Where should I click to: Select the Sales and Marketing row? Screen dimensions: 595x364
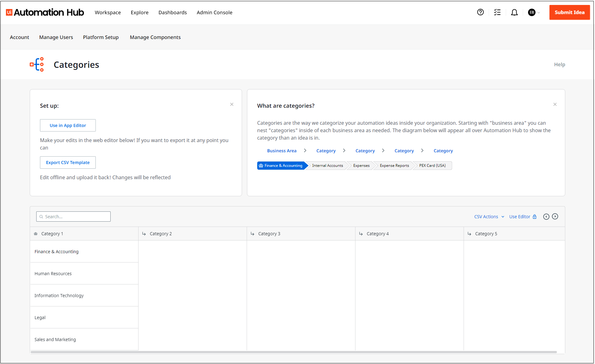click(84, 340)
